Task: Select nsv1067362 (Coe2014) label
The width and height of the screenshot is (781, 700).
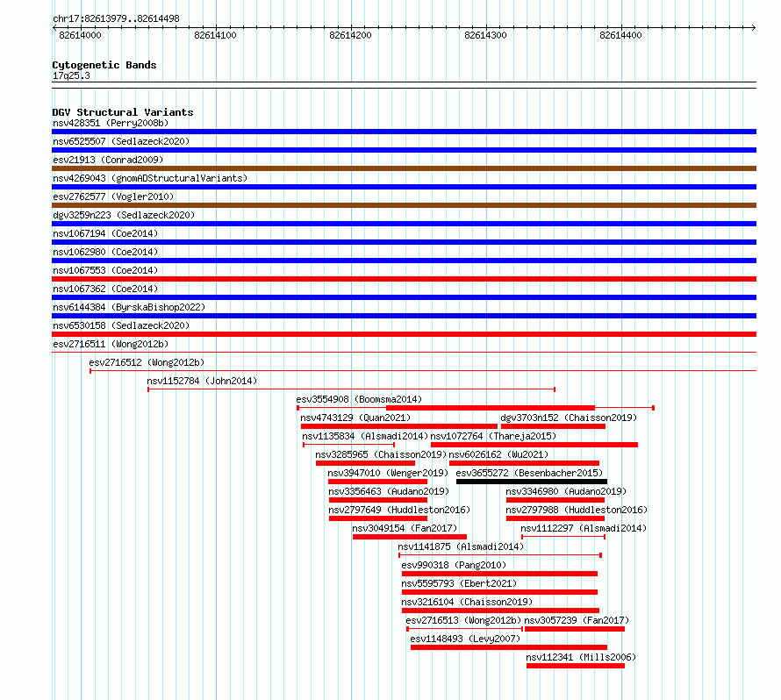Action: [105, 289]
